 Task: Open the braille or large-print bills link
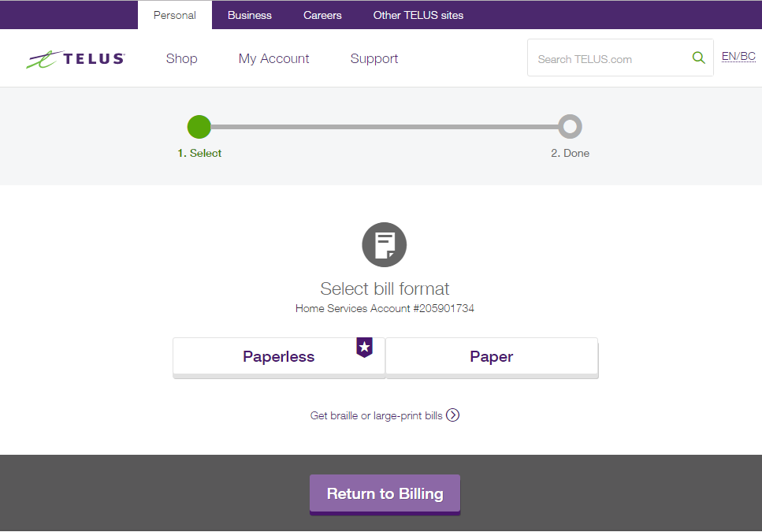(x=376, y=415)
